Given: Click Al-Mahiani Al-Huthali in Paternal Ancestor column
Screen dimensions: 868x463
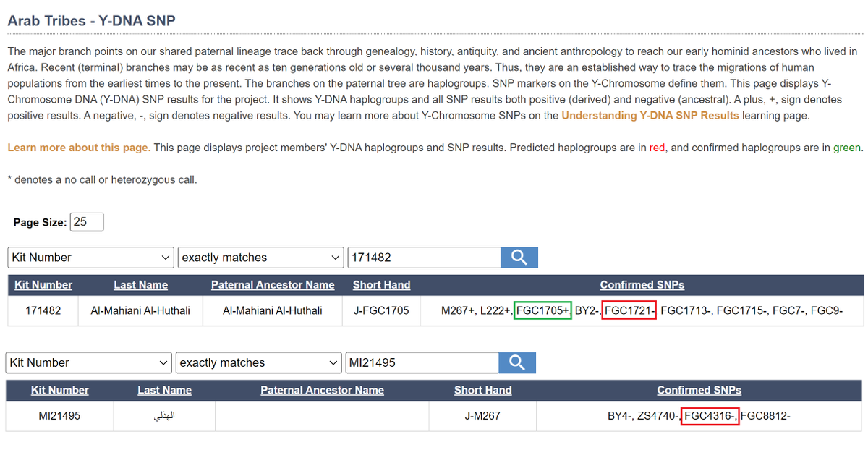Looking at the screenshot, I should 273,311.
